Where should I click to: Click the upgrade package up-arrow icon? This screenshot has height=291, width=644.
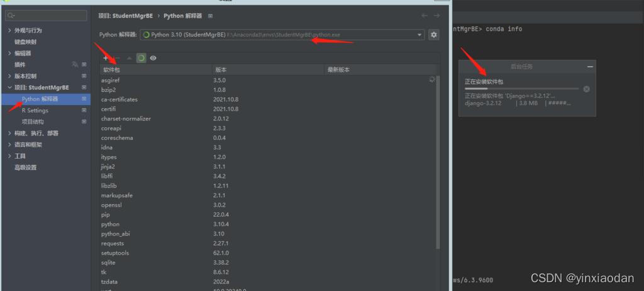[x=130, y=59]
